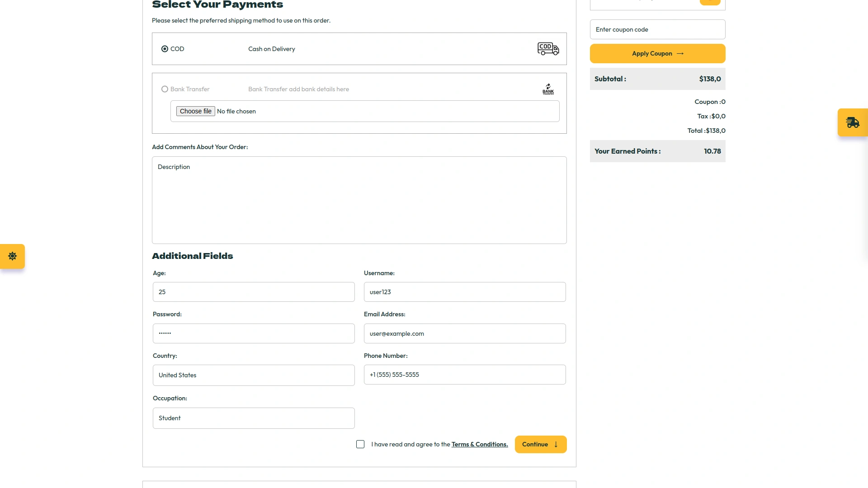868x488 pixels.
Task: Click the down arrow on Continue button
Action: [x=555, y=445]
